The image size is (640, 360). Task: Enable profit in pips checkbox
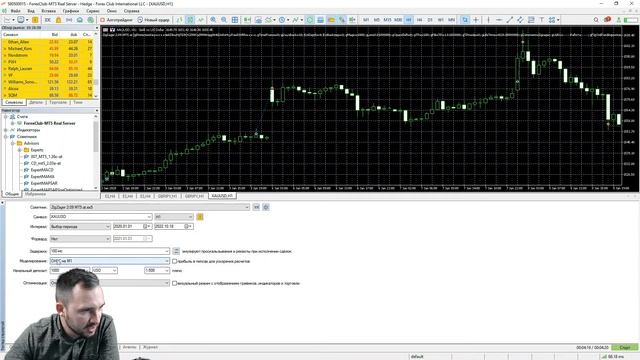(174, 261)
